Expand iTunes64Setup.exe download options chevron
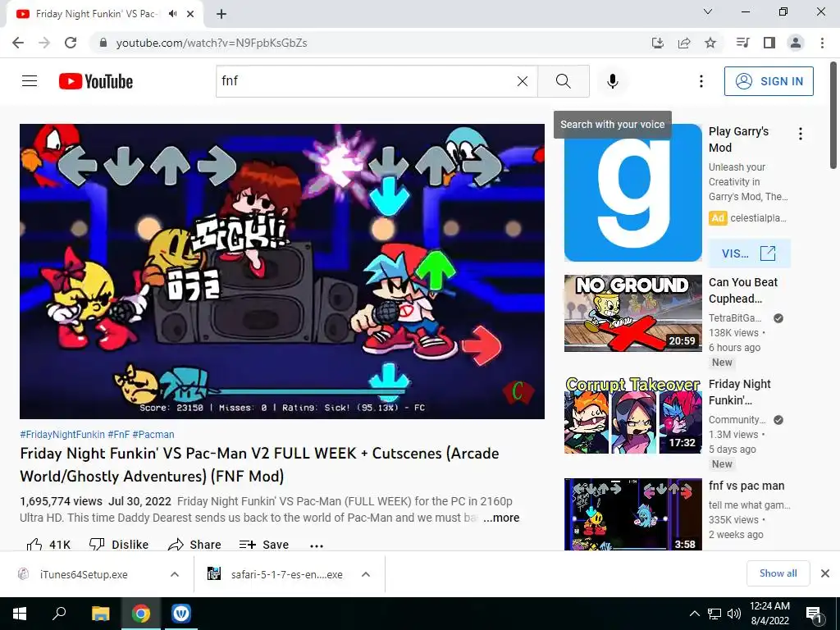The image size is (840, 630). point(175,574)
